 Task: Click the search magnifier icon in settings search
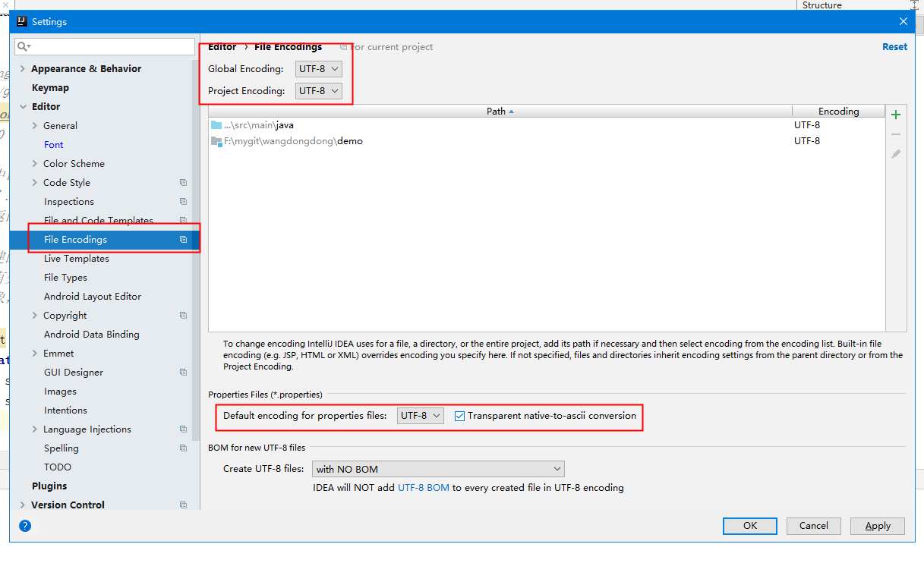click(23, 46)
